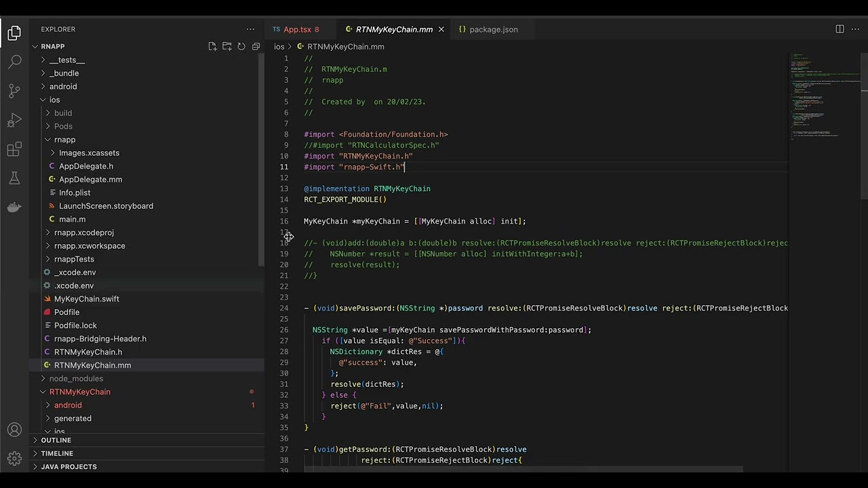Click the resolve(dictRes); code line
This screenshot has height=488, width=868.
[x=367, y=384]
